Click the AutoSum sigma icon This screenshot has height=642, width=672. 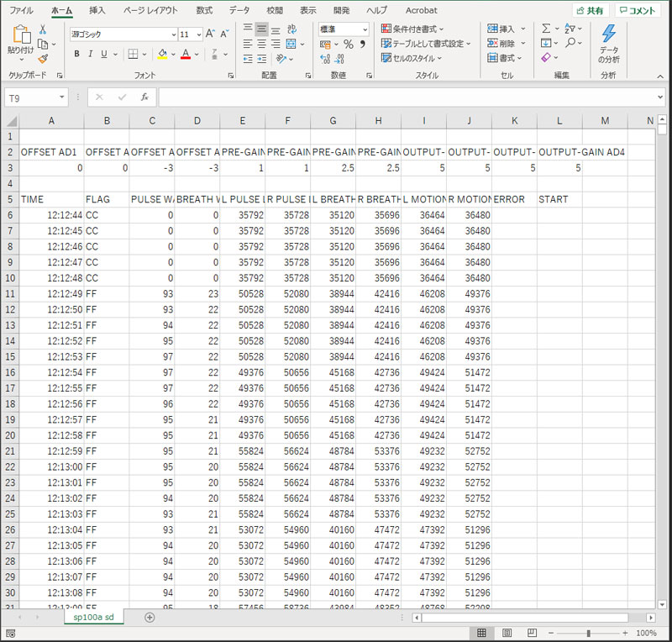click(547, 29)
